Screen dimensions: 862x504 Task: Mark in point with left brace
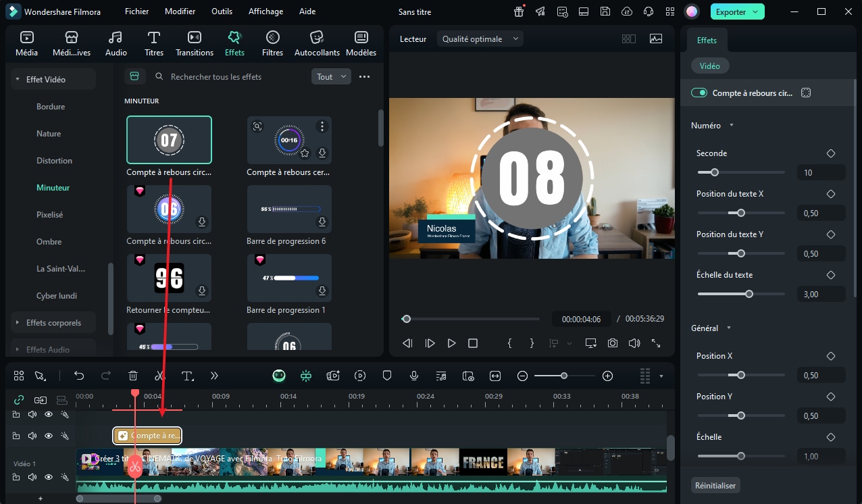click(x=509, y=343)
